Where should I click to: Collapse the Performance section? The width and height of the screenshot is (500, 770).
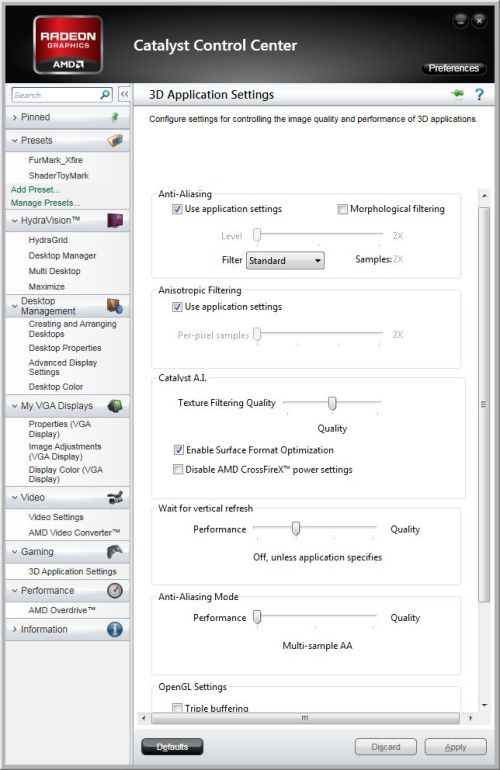(x=14, y=590)
